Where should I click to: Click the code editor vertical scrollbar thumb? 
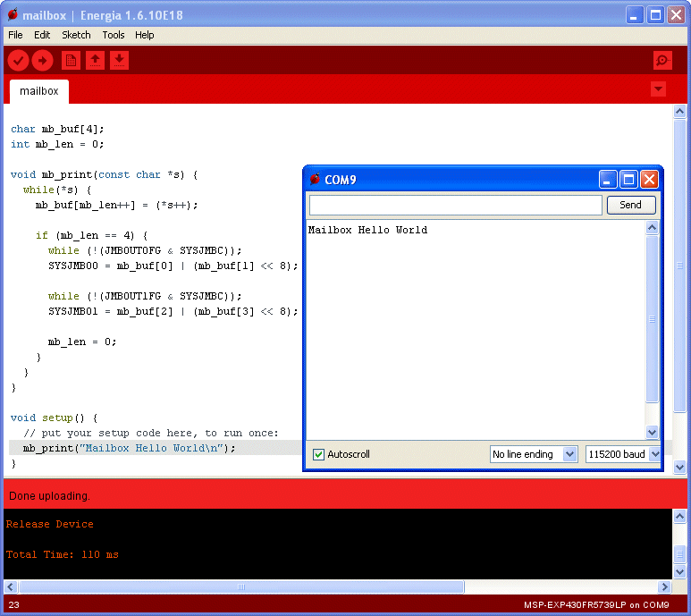pyautogui.click(x=679, y=266)
